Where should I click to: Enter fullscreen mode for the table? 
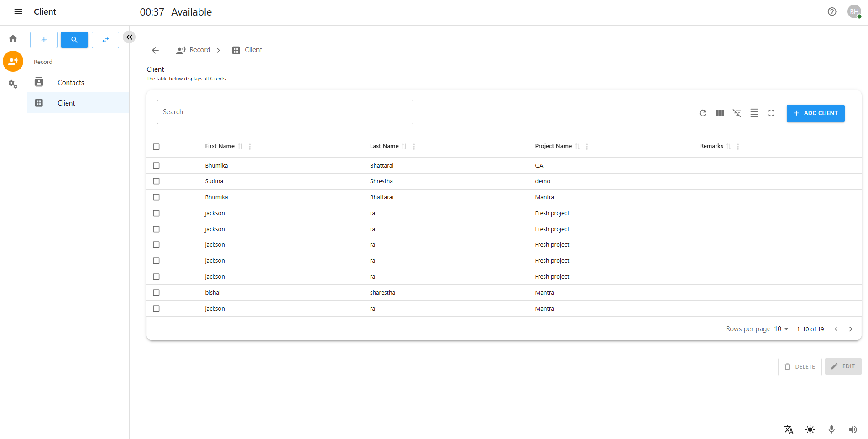pos(771,113)
